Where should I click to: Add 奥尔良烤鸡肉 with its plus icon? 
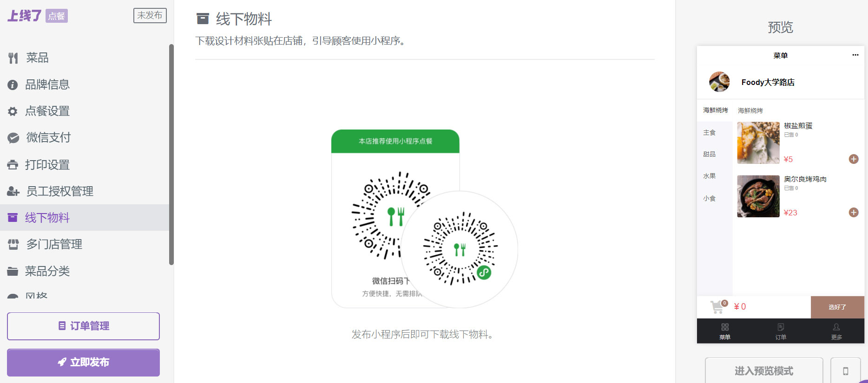pos(853,213)
